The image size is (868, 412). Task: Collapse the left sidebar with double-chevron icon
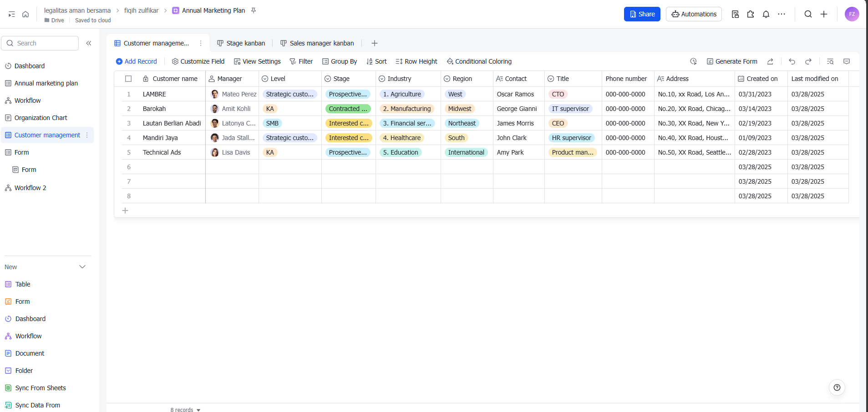point(89,43)
